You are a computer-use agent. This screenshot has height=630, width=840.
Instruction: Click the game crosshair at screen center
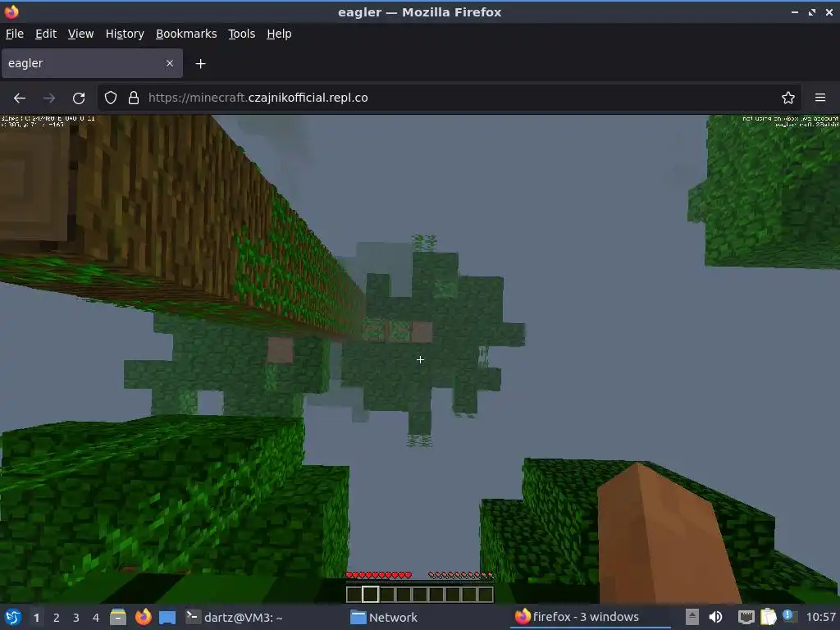coord(420,359)
